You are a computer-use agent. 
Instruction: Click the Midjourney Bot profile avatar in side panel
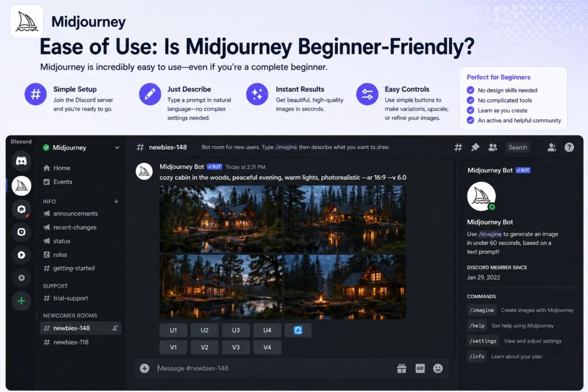tap(481, 196)
